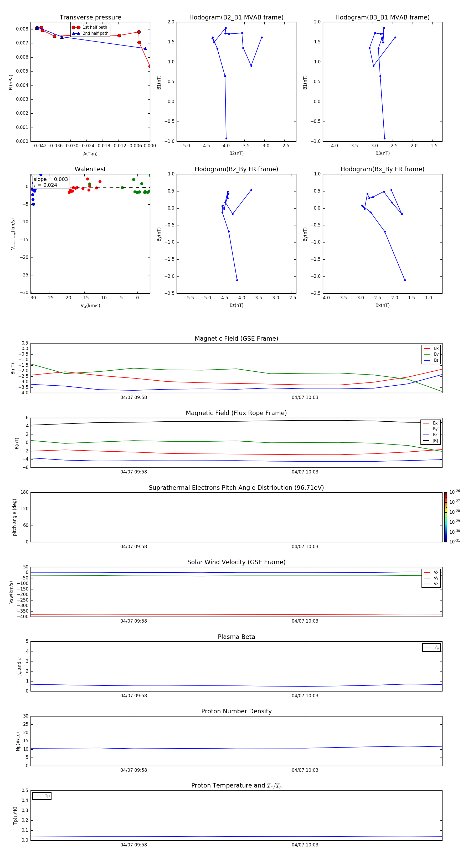The height and width of the screenshot is (868, 473).
Task: Click the "Solar Wind Velocity (GSE Frame)" title
Action: coord(236,562)
